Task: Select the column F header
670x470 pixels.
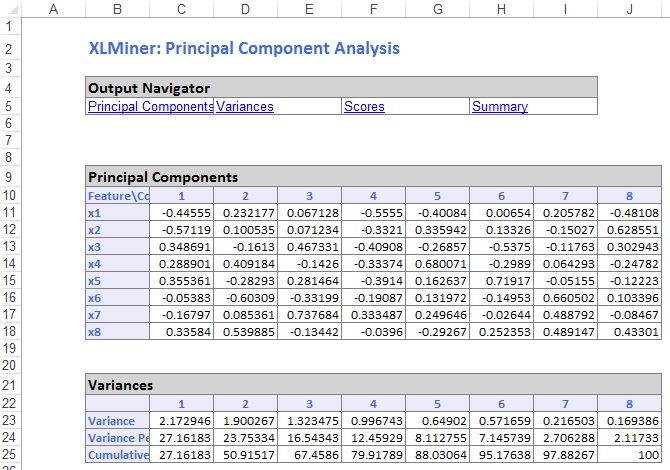Action: coord(373,9)
